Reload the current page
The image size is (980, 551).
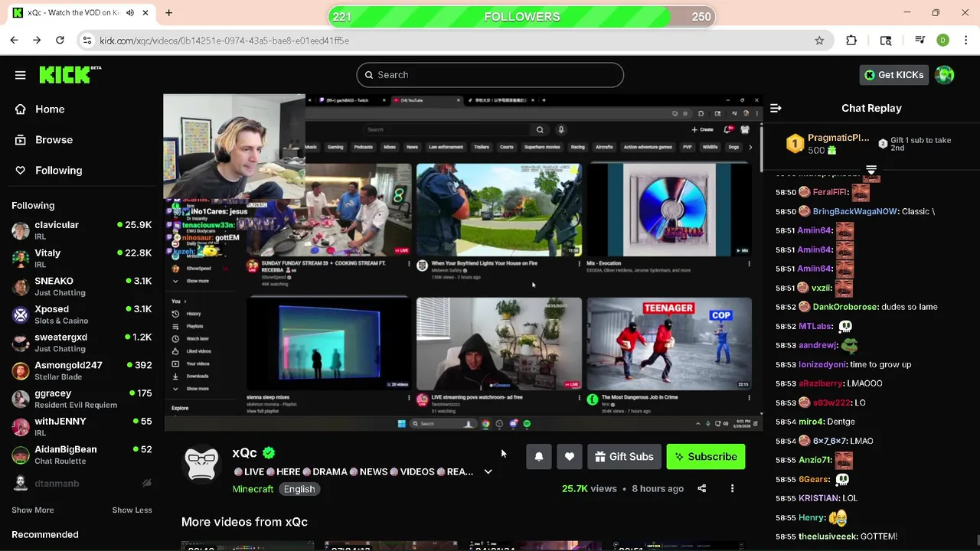(x=60, y=41)
